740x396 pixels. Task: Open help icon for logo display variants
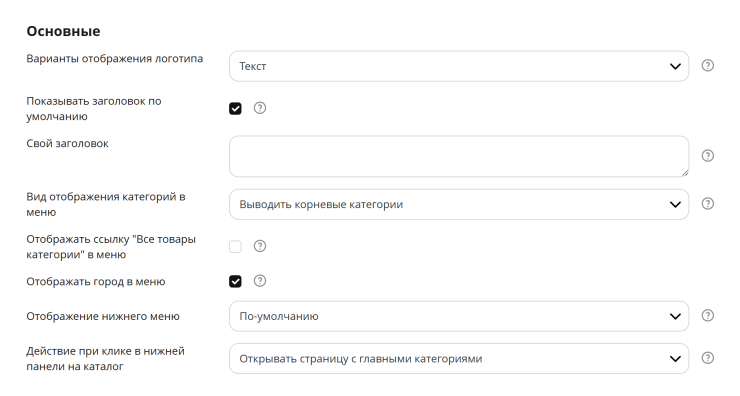(x=707, y=66)
